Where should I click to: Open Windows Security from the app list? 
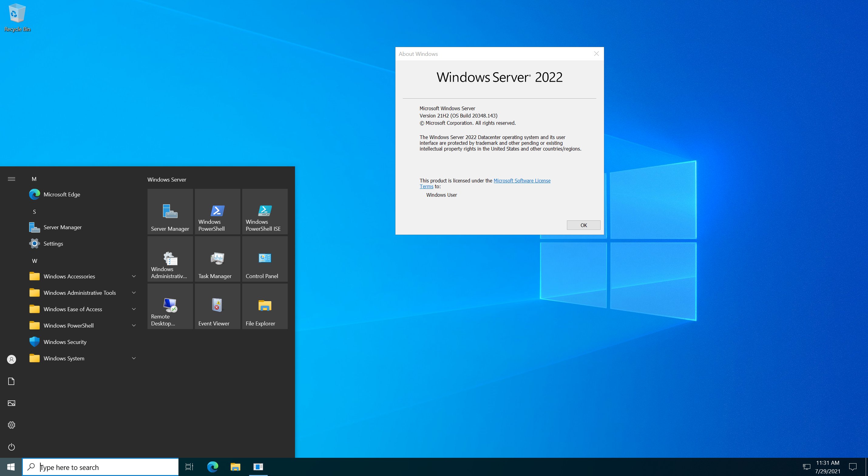tap(65, 342)
